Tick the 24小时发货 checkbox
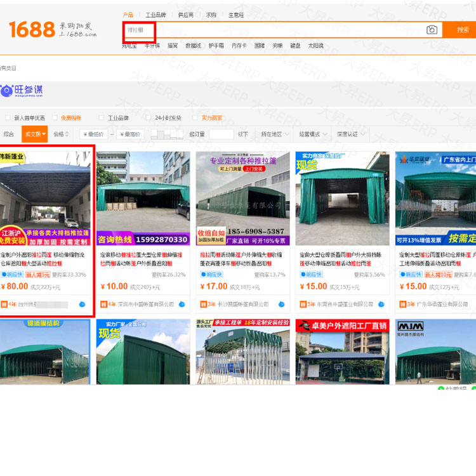The image size is (476, 476). (x=148, y=118)
